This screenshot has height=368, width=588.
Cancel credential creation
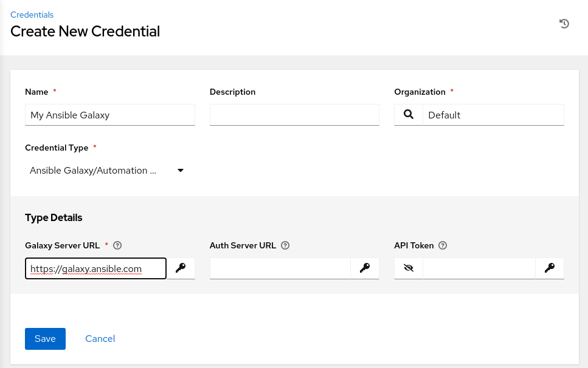coord(100,339)
